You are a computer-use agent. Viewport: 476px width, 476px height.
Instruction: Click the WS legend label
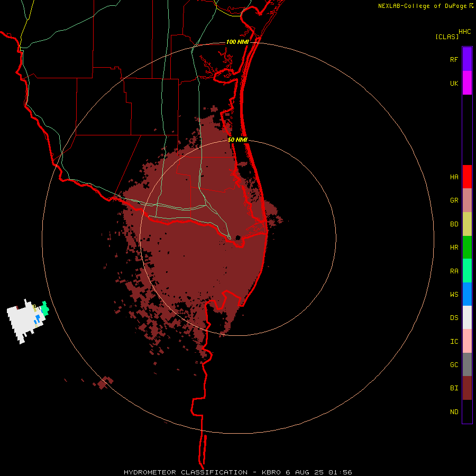tap(454, 294)
